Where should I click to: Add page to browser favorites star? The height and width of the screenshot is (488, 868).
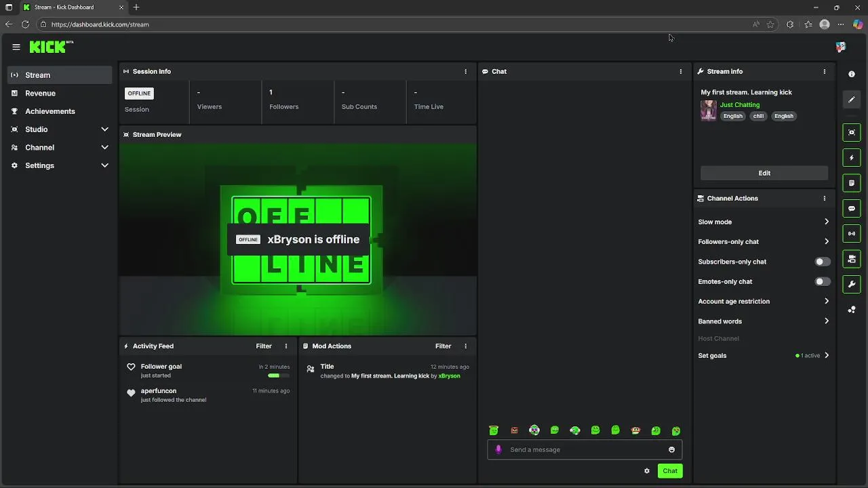(770, 24)
